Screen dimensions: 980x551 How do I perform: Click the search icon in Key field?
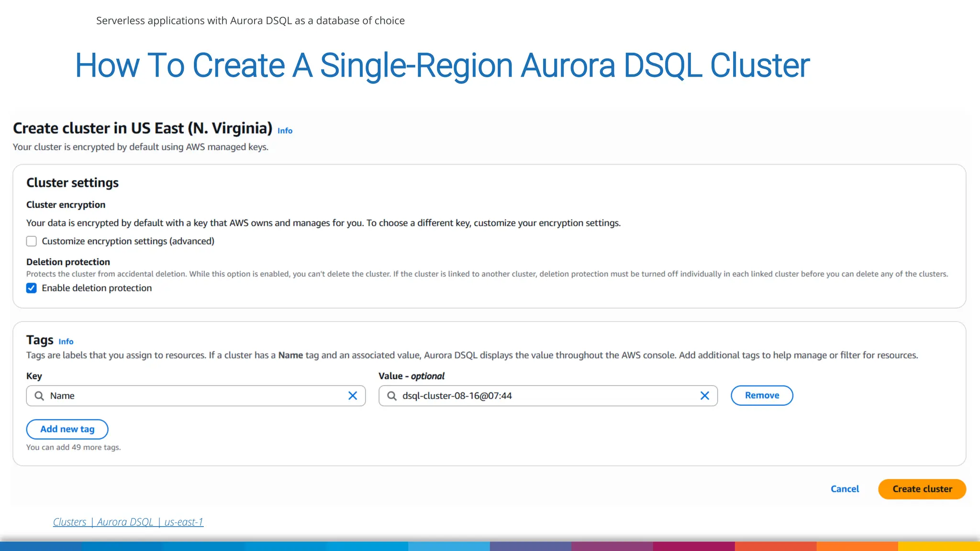[x=39, y=396]
